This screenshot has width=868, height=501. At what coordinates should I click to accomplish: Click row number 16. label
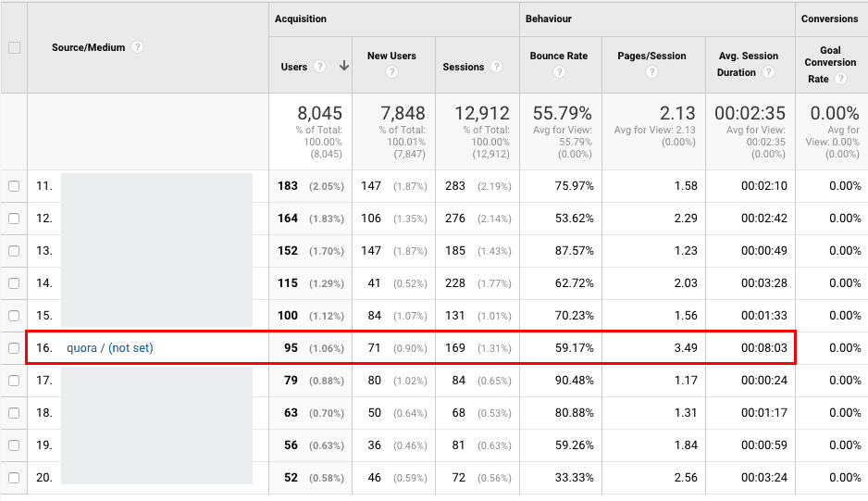click(x=44, y=348)
